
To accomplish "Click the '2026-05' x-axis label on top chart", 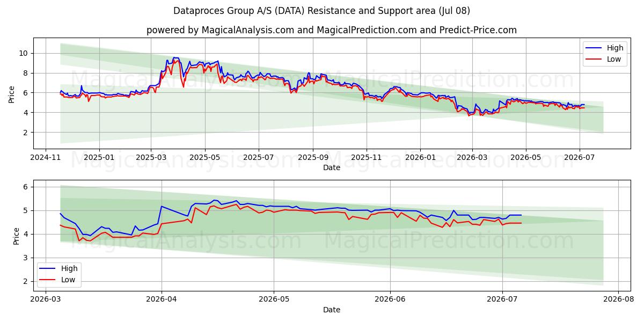I will point(526,158).
